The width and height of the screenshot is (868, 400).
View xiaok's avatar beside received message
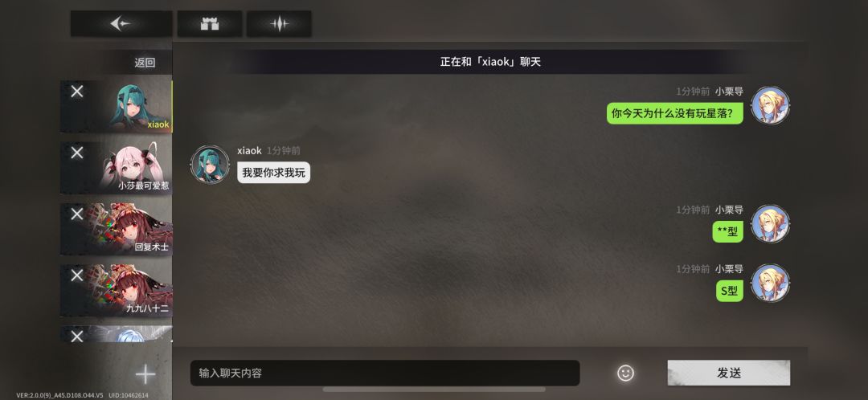(210, 165)
